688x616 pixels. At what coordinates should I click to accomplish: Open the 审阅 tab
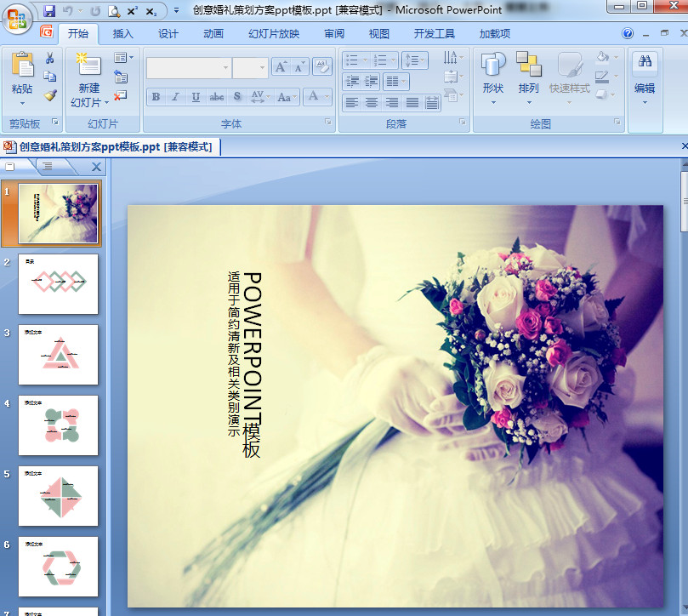click(x=334, y=34)
